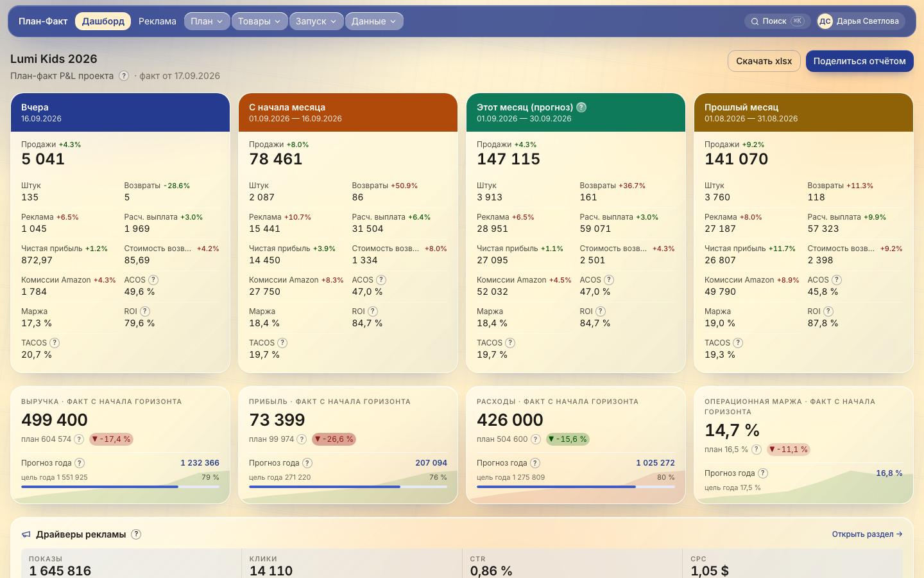Click ROI help icon in Прошлый месяц card
The image size is (924, 578).
click(x=828, y=311)
